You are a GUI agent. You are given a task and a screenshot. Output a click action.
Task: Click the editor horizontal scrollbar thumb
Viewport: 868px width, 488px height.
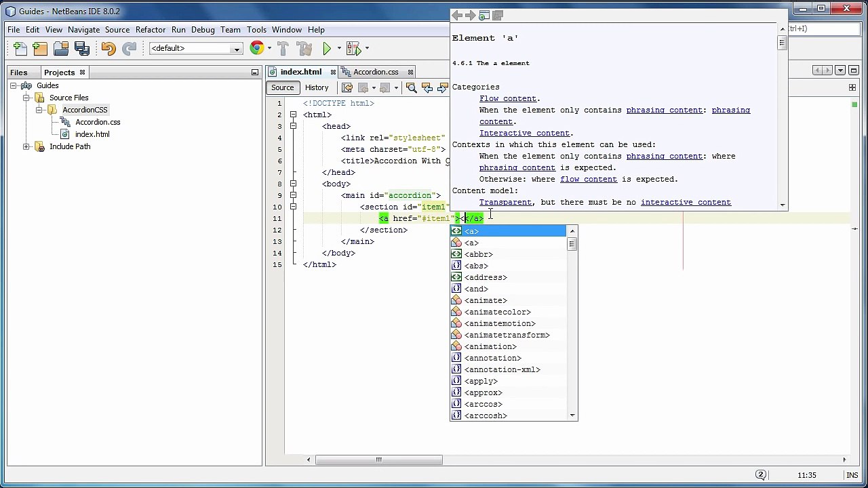coord(378,460)
